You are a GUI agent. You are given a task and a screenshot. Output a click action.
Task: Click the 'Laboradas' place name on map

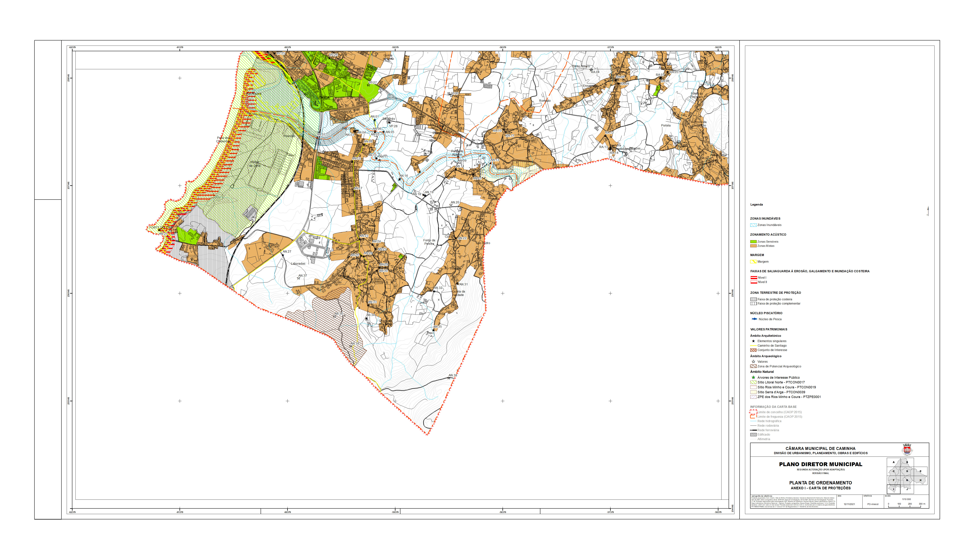[x=298, y=264]
